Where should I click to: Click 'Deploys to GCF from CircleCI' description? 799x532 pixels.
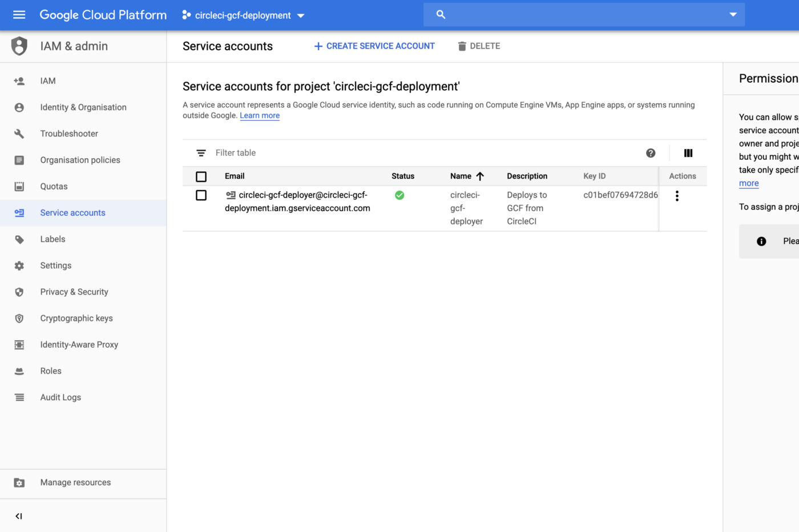point(527,208)
